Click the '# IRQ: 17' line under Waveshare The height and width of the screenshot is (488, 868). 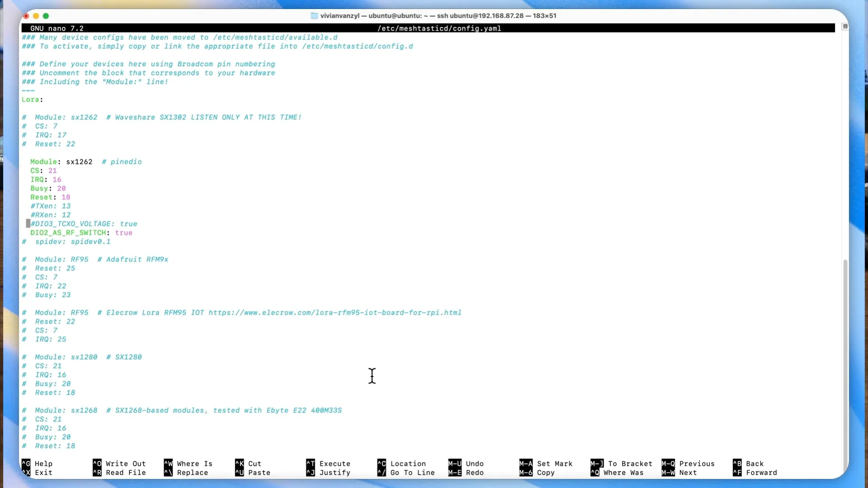point(44,135)
